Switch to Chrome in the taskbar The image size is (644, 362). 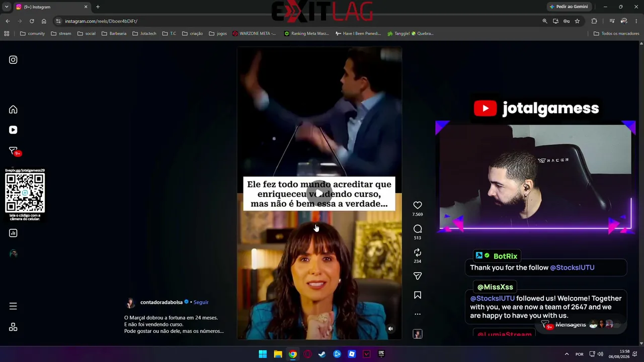(x=293, y=354)
